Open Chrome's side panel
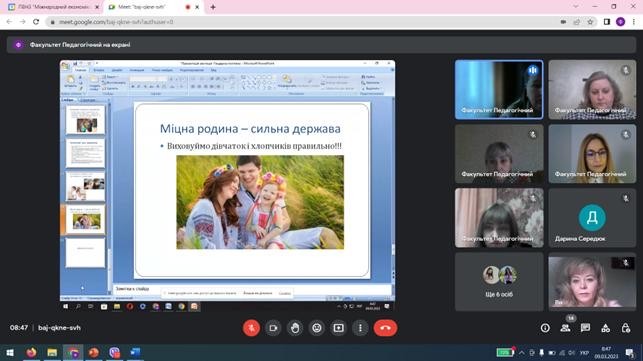Image resolution: width=643 pixels, height=361 pixels. tap(607, 22)
